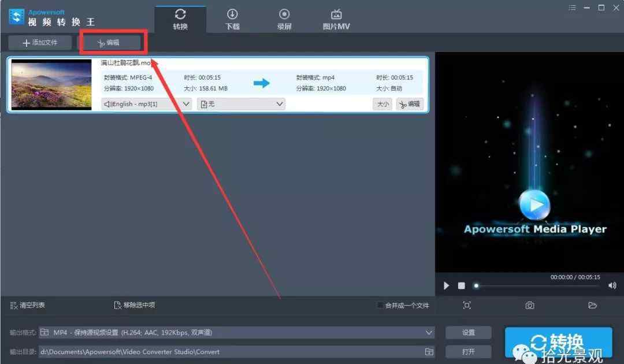624x364 pixels.
Task: Click the big blue 转换 button
Action: (x=558, y=343)
